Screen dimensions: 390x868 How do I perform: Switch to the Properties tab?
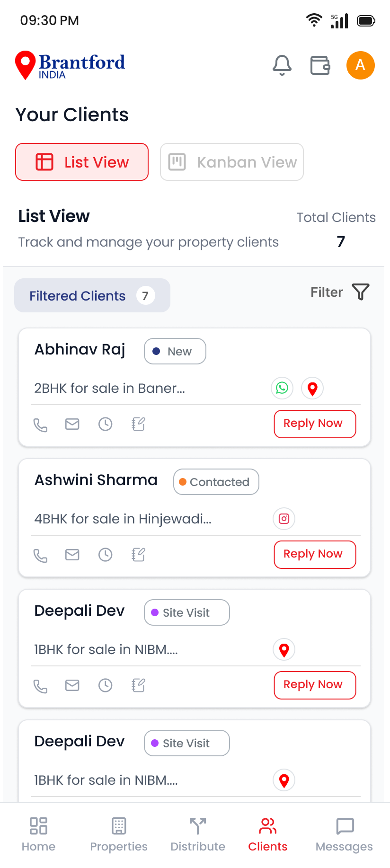[119, 834]
